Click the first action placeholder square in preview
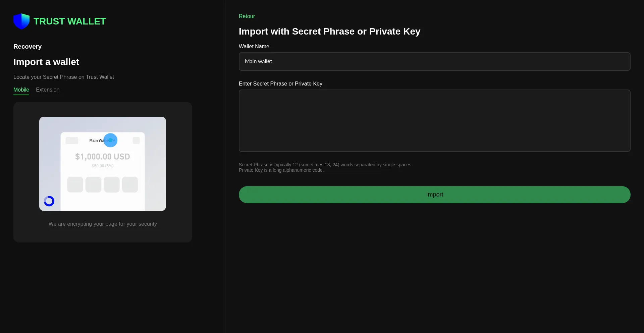The height and width of the screenshot is (333, 644). 75,184
